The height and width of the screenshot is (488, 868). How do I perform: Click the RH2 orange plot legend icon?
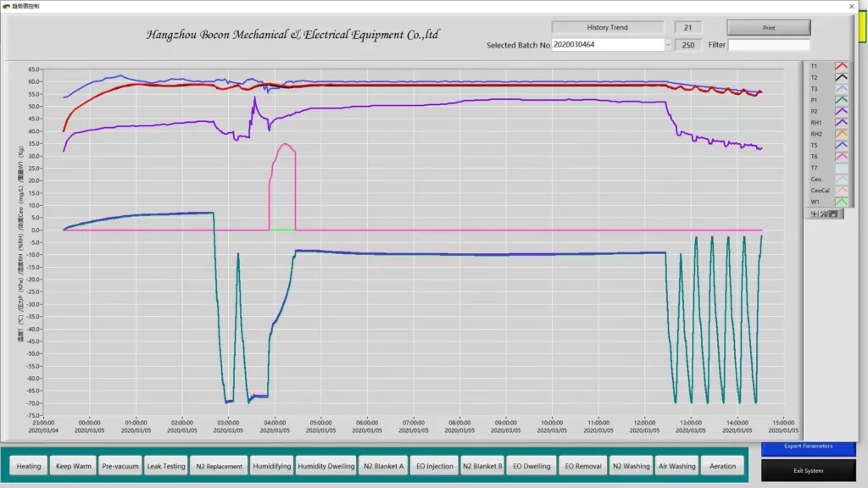tap(841, 134)
